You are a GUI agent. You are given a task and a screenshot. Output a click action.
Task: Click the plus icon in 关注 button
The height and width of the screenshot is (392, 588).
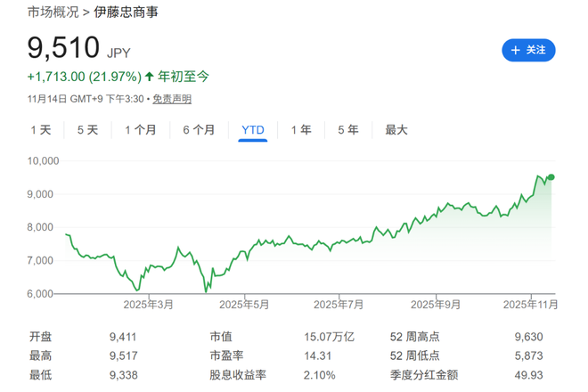tap(516, 50)
